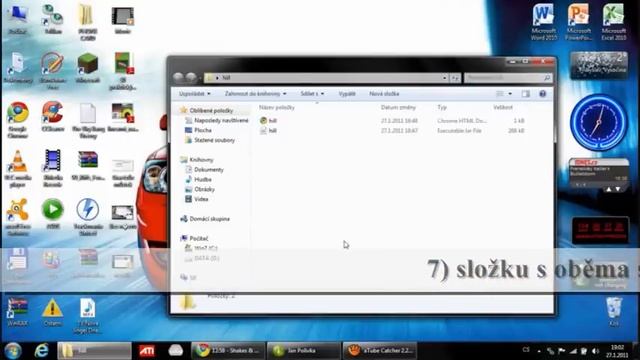The height and width of the screenshot is (360, 640).
Task: Switch to aTube Catcher taskbar window
Action: [380, 351]
